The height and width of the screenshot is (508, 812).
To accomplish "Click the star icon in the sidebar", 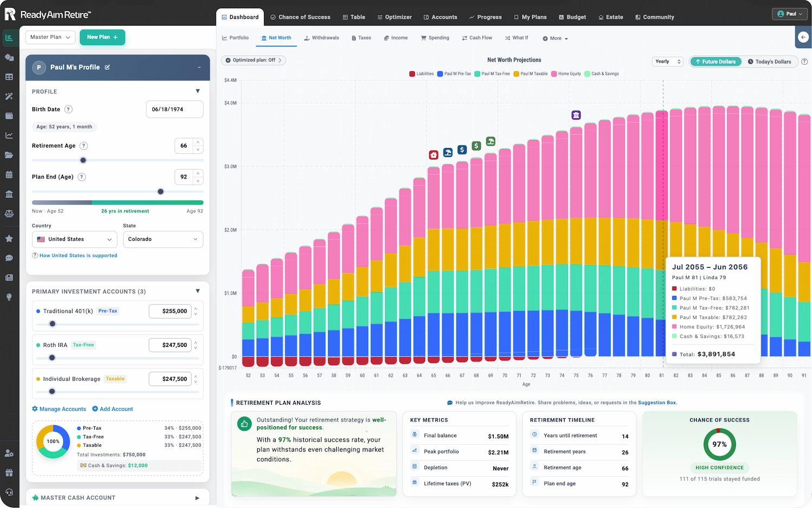I will 9,239.
